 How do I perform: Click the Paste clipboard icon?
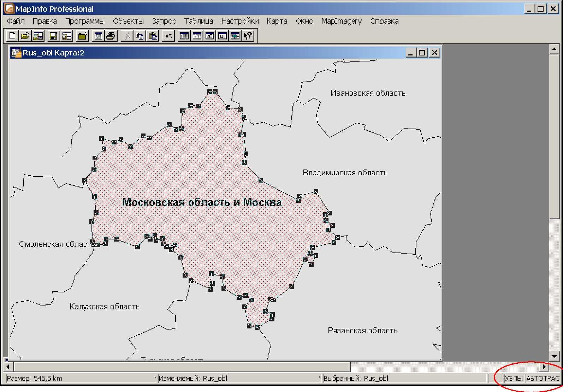pos(153,36)
